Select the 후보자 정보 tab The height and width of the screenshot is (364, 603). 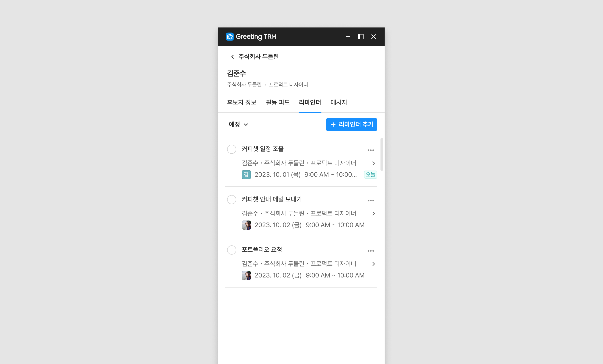(x=242, y=102)
